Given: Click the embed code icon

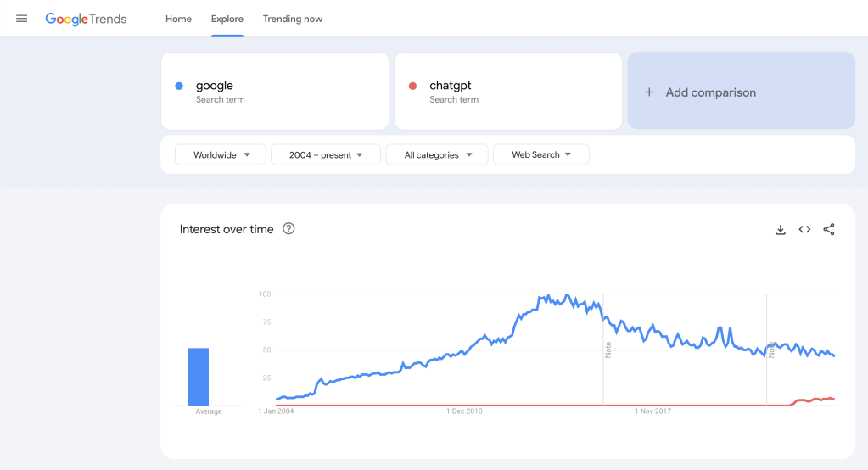Looking at the screenshot, I should [x=804, y=229].
